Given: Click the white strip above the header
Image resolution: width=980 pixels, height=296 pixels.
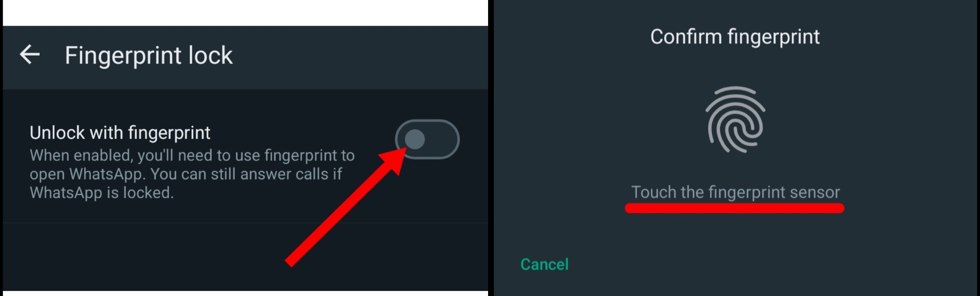Looking at the screenshot, I should click(245, 13).
